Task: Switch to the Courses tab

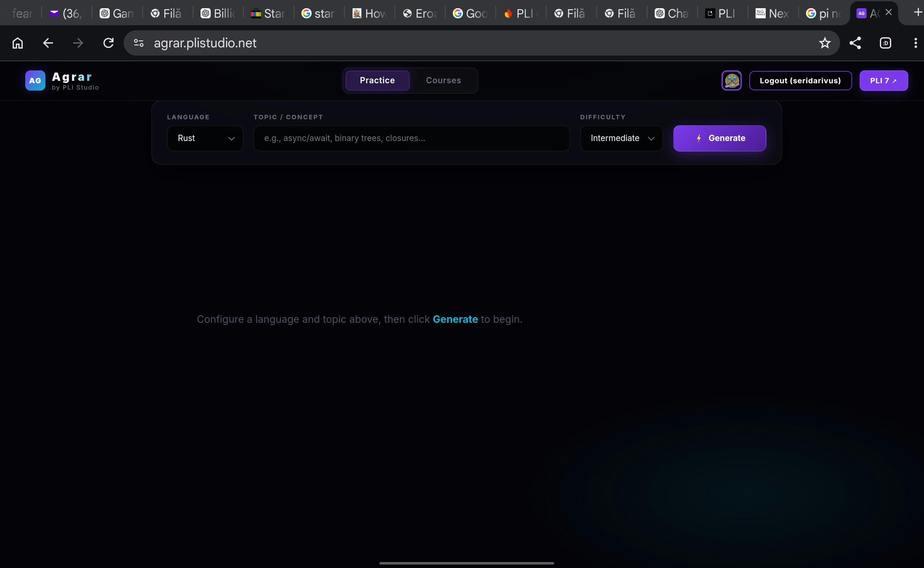Action: click(443, 80)
